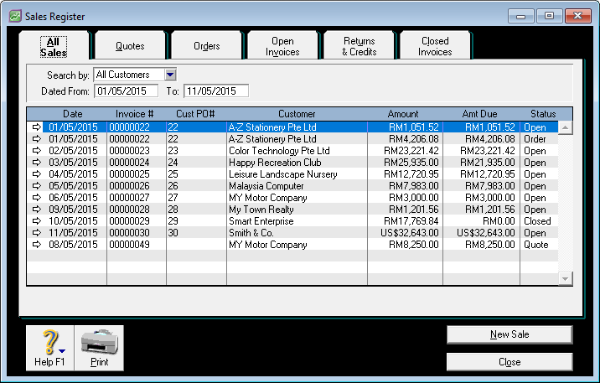
Task: Click the Cust PO# column header
Action: 196,114
